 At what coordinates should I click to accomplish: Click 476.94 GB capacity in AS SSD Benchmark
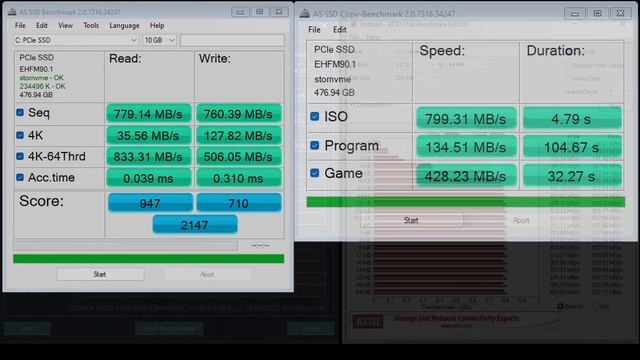pyautogui.click(x=36, y=95)
